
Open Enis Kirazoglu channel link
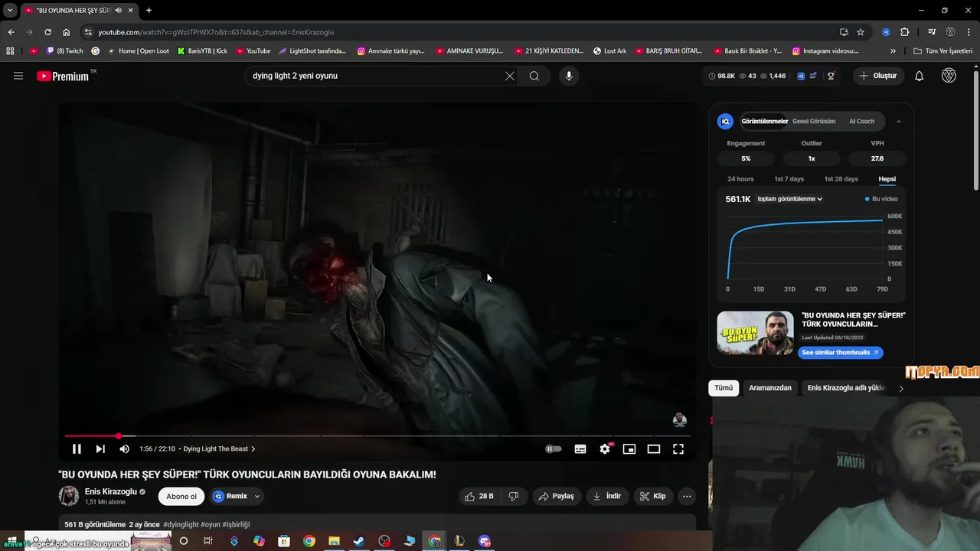click(111, 491)
